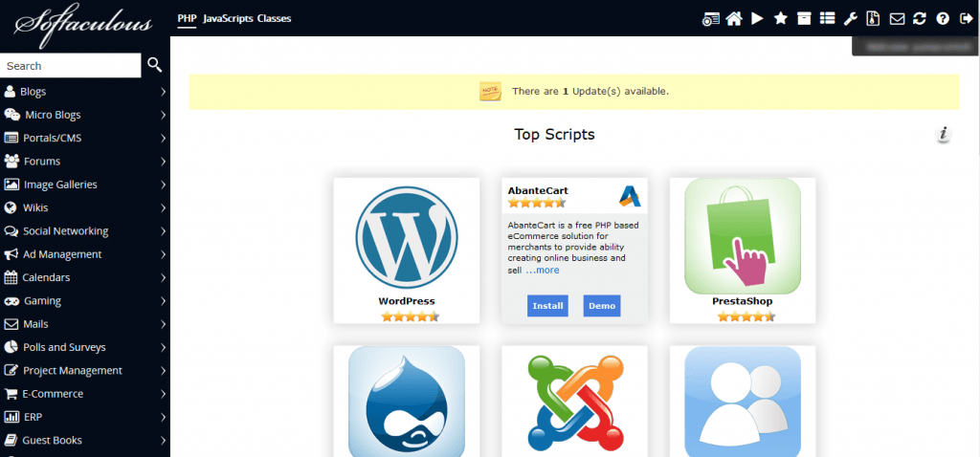This screenshot has width=980, height=457.
Task: Click the AbanteCart logo icon
Action: click(630, 196)
